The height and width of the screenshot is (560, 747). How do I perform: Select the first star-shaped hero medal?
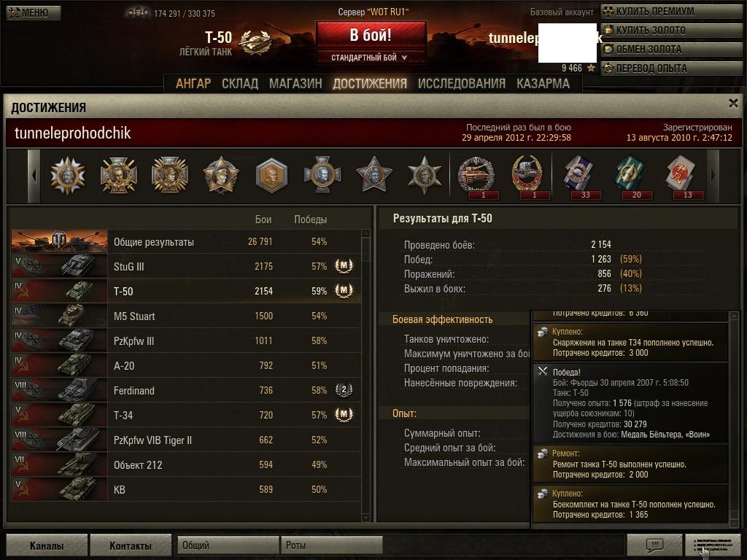coord(220,175)
